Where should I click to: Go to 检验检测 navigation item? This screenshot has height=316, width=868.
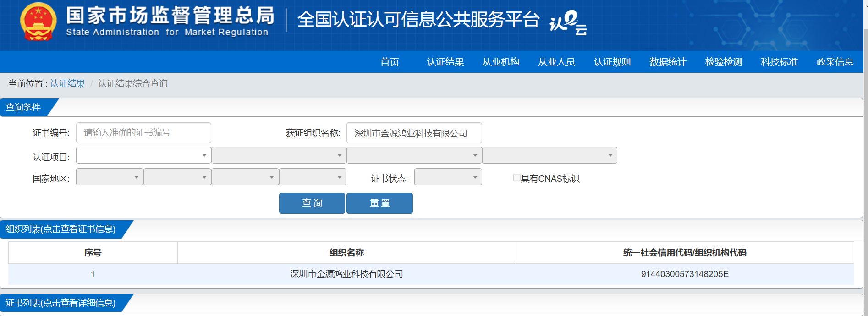[724, 62]
